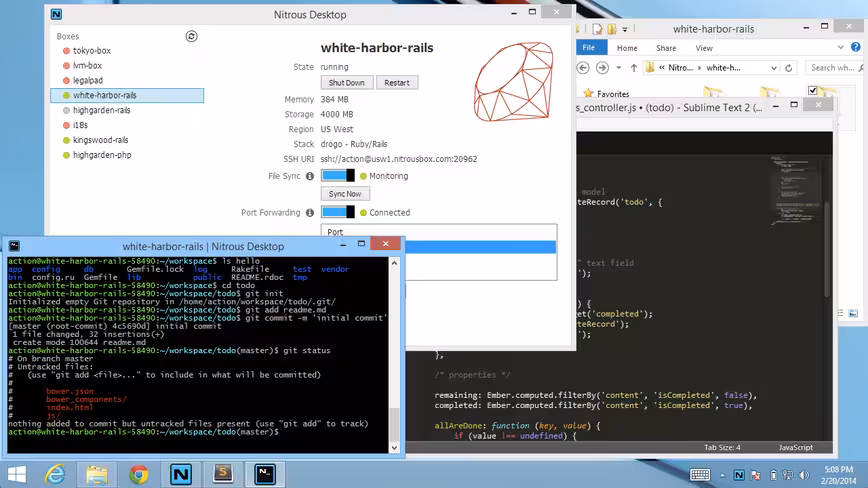Go back in File Explorer
The height and width of the screenshot is (488, 868).
coord(583,68)
